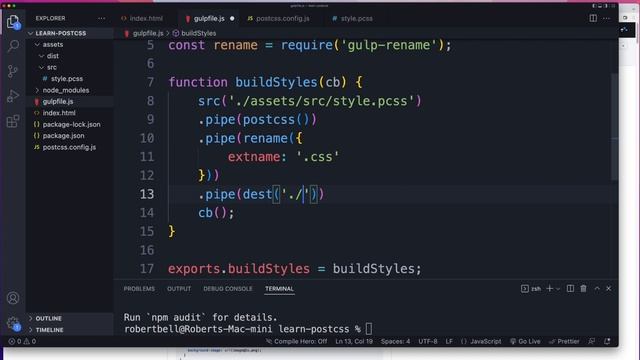The image size is (640, 360).
Task: Open Explorer more actions ellipsis
Action: coord(101,18)
